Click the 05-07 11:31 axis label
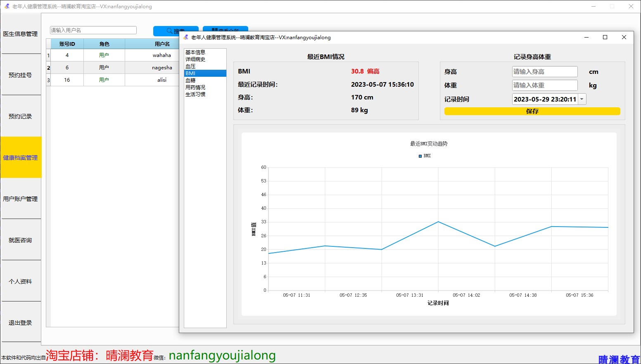 pos(297,295)
